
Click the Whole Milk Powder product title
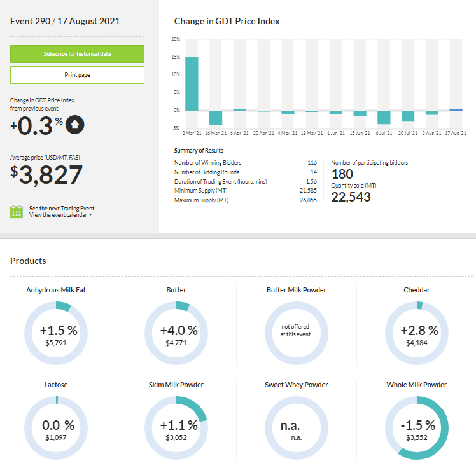click(x=417, y=385)
